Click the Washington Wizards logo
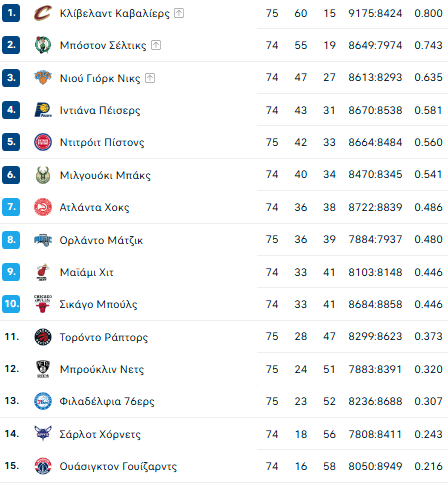 pyautogui.click(x=43, y=466)
